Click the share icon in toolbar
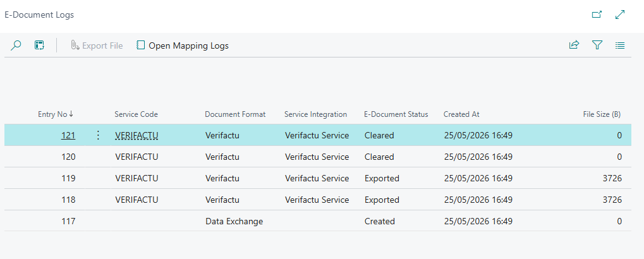The image size is (644, 259). pos(574,45)
